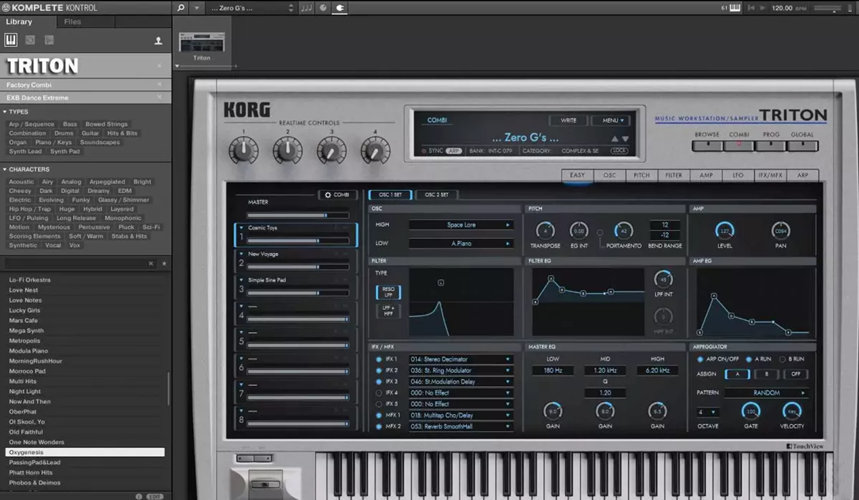Show the plug-in view icon in header
This screenshot has width=859, height=500.
(340, 8)
